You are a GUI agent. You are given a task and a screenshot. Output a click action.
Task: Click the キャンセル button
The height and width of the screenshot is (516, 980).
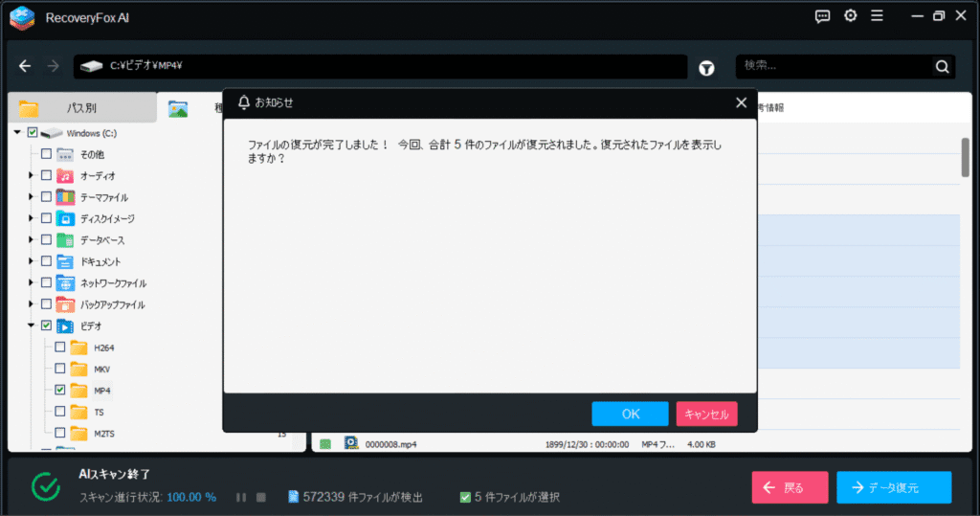(707, 415)
